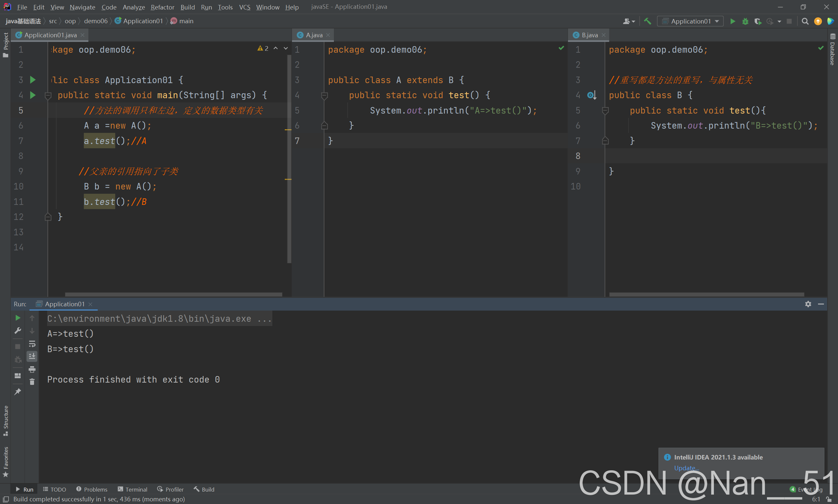Open the Profiler tool window

(171, 489)
